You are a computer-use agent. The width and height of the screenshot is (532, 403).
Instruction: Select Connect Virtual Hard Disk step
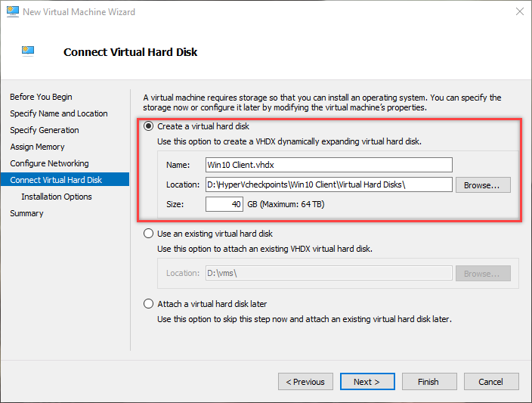coord(65,180)
